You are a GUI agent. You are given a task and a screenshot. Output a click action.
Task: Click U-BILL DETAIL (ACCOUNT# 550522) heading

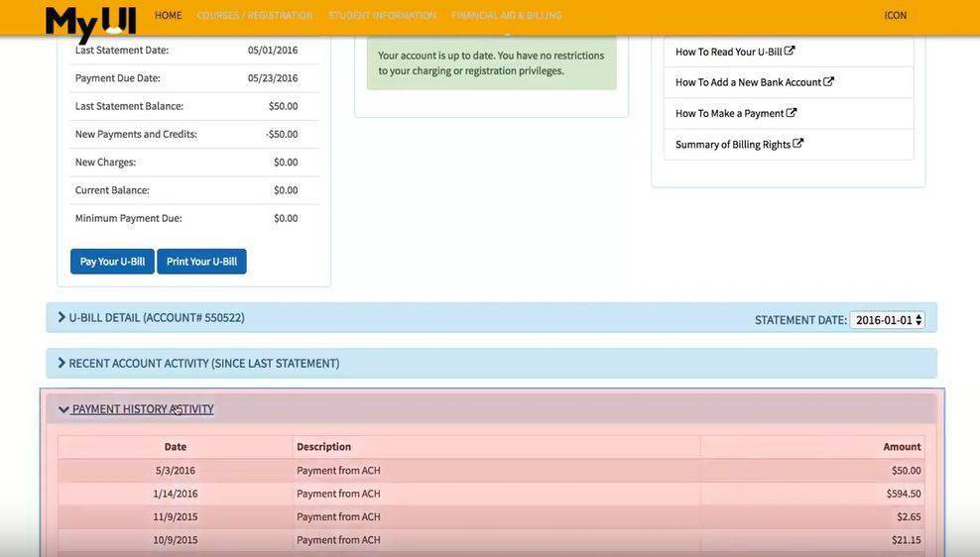pyautogui.click(x=157, y=318)
